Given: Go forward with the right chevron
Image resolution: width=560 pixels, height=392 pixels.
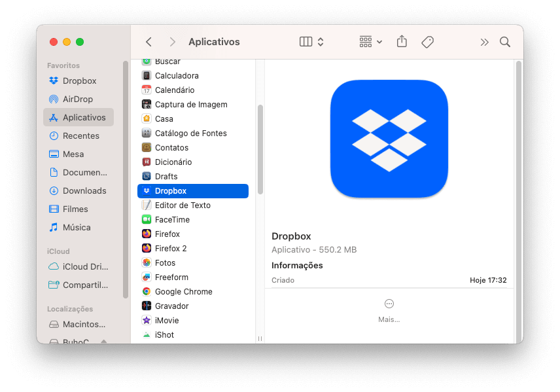Looking at the screenshot, I should click(x=172, y=42).
